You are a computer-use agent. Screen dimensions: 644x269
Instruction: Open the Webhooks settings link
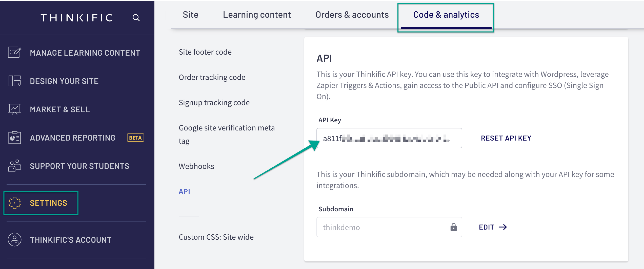click(x=196, y=166)
